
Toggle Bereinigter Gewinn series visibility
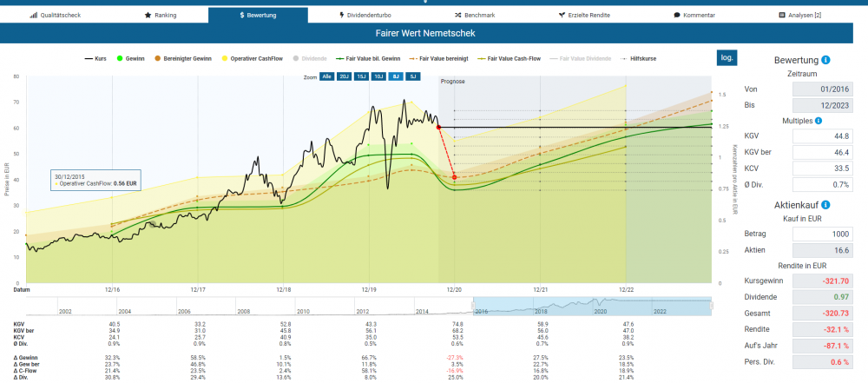[182, 58]
